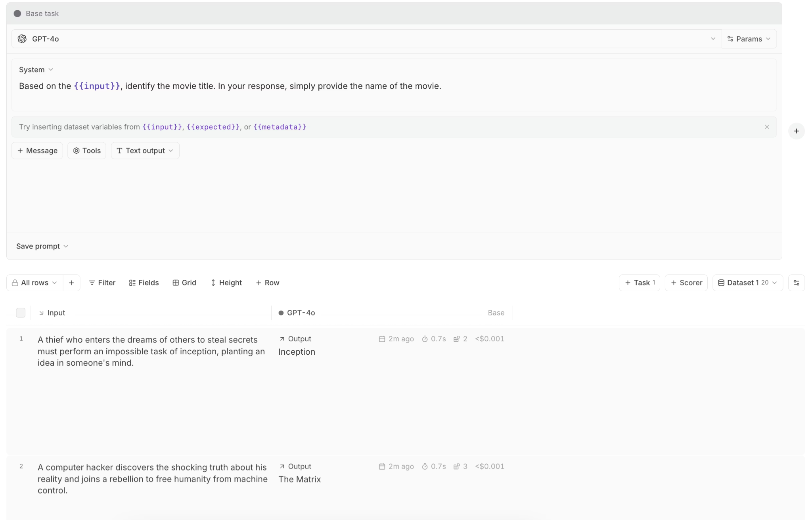The height and width of the screenshot is (520, 812).
Task: Open the Tools menu
Action: point(86,151)
